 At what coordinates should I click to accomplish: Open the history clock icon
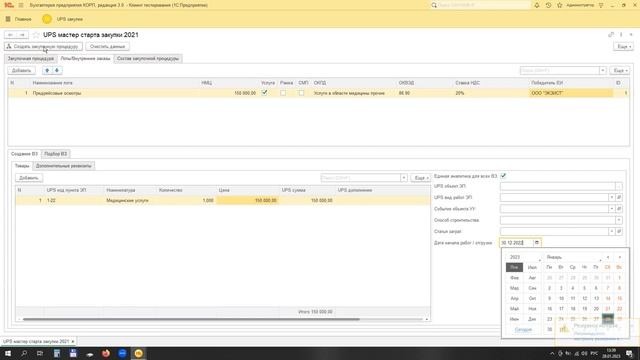coord(548,5)
